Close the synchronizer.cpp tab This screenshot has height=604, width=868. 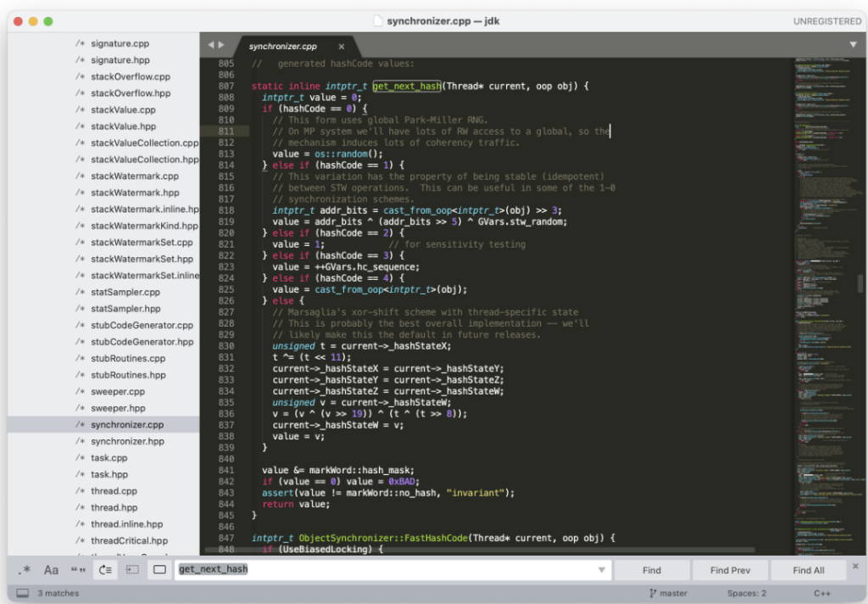(x=341, y=47)
